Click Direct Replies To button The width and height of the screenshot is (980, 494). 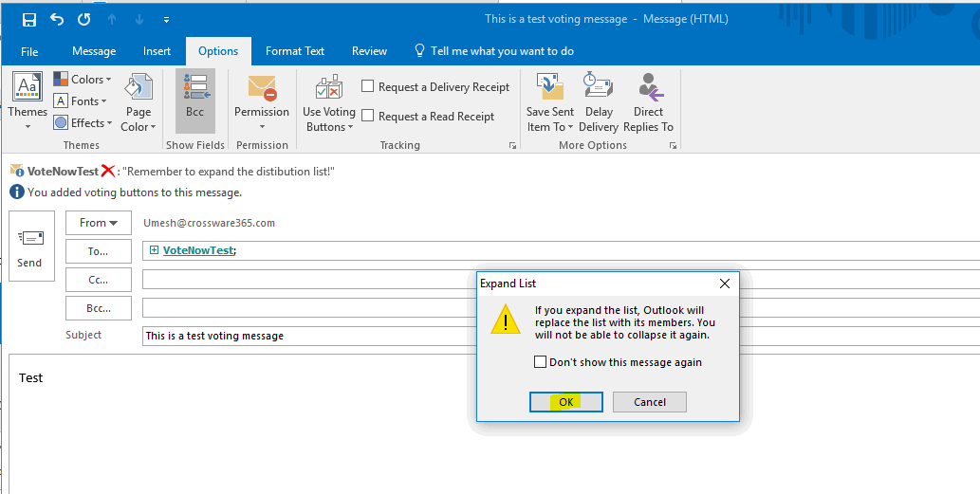(x=648, y=101)
